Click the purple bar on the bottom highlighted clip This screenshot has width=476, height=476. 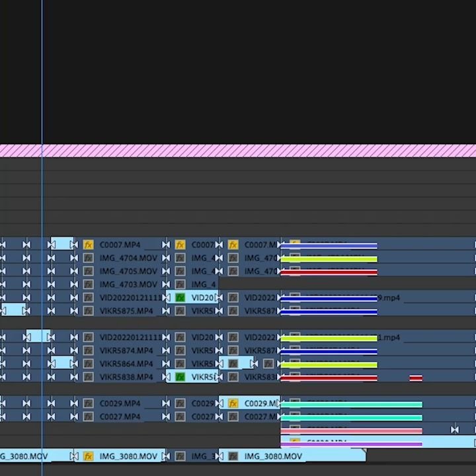[x=350, y=444]
